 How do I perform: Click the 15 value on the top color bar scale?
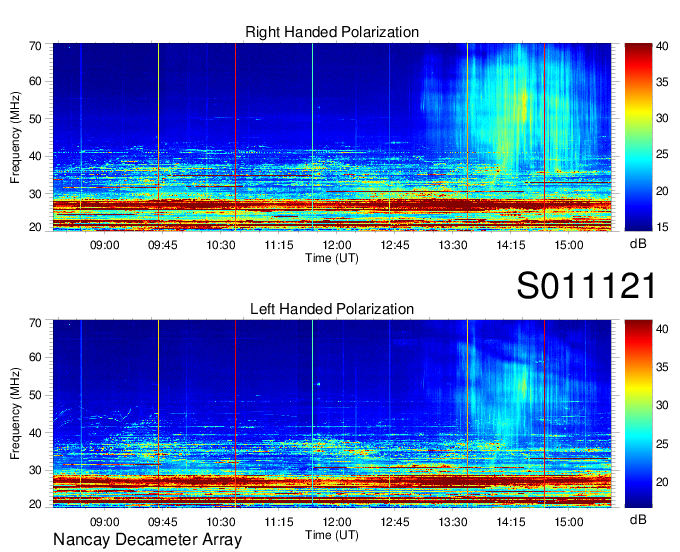click(x=662, y=227)
